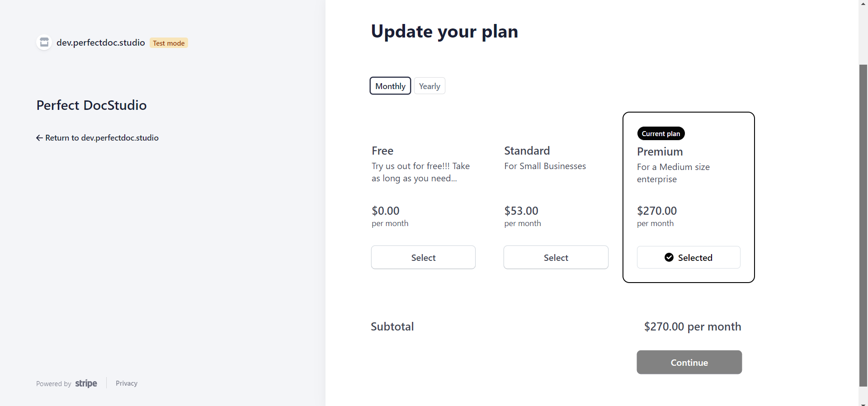This screenshot has width=868, height=406.
Task: Click the Current plan badge
Action: point(661,134)
